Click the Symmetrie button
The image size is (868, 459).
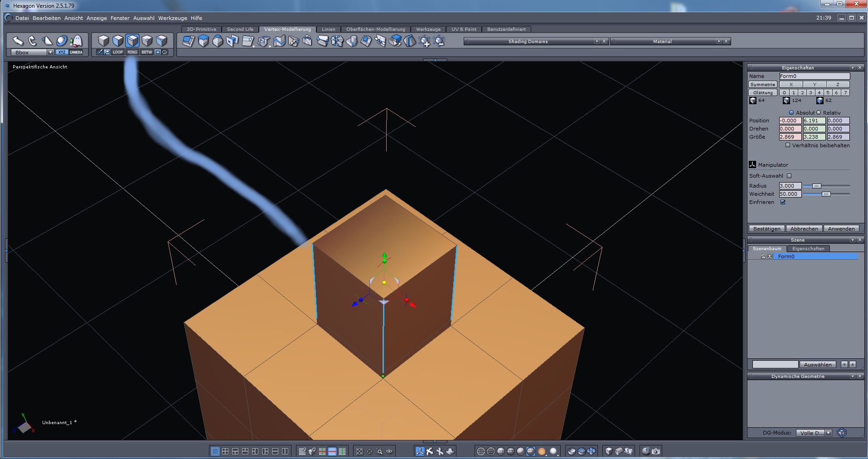763,84
